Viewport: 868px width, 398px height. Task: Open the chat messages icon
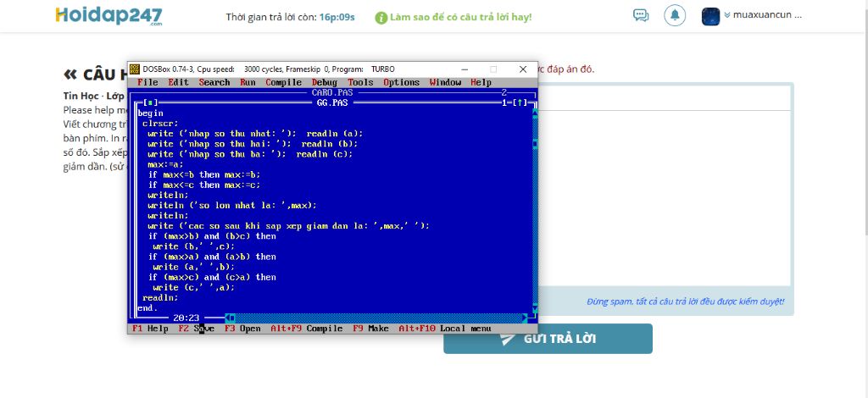pos(641,15)
